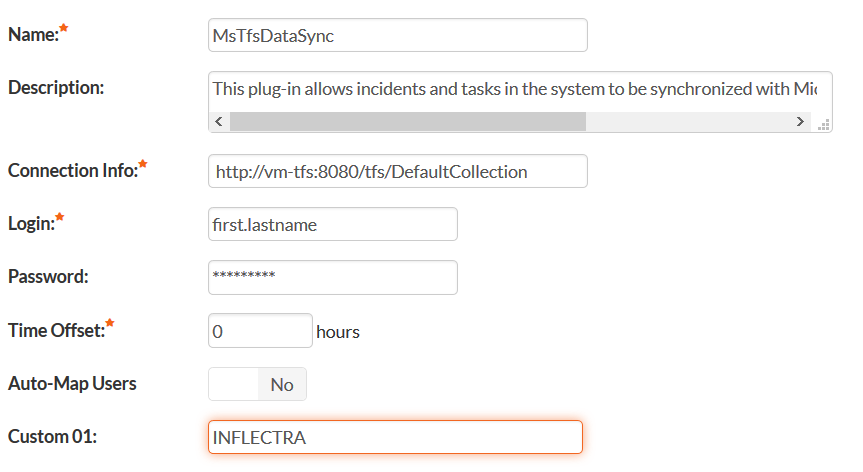This screenshot has width=863, height=472.
Task: Toggle the Auto-Map Users switch
Action: click(x=257, y=384)
